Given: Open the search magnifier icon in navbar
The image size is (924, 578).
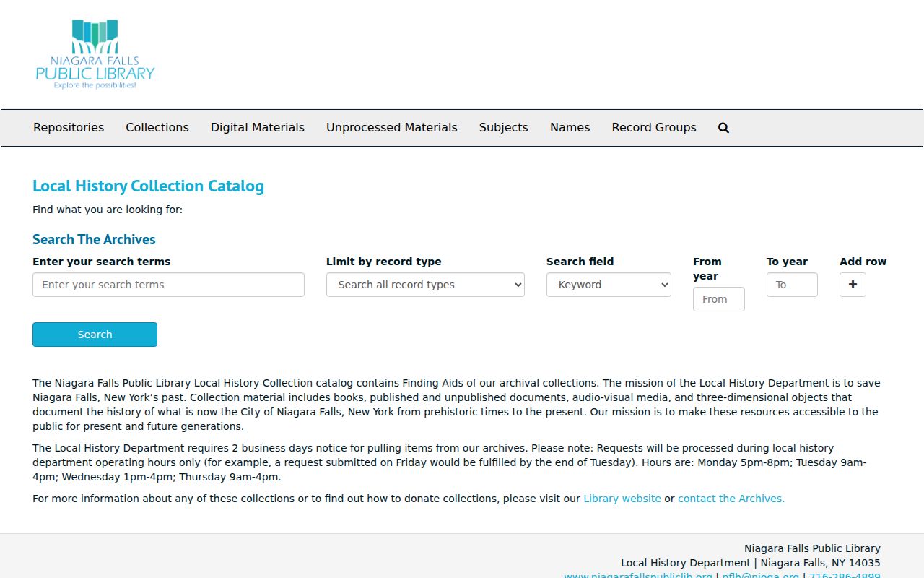Looking at the screenshot, I should click(x=723, y=128).
